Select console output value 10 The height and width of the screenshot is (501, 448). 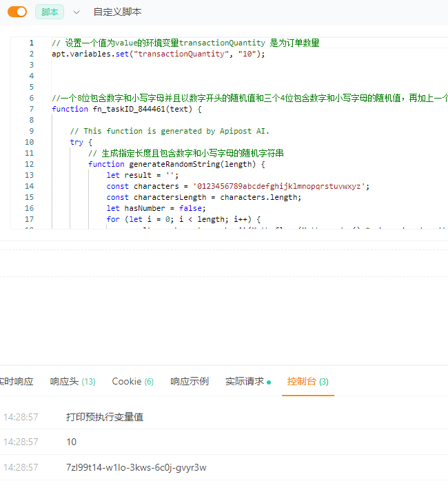tap(71, 442)
